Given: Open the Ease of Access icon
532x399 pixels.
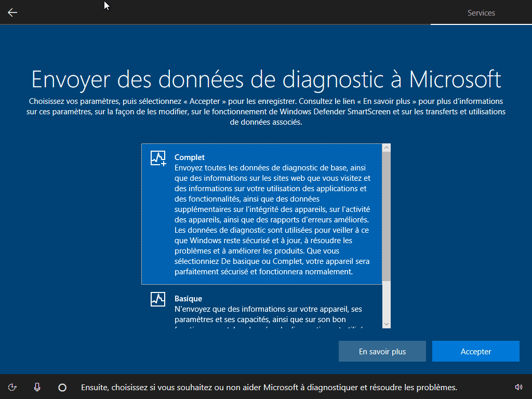Looking at the screenshot, I should coord(12,387).
